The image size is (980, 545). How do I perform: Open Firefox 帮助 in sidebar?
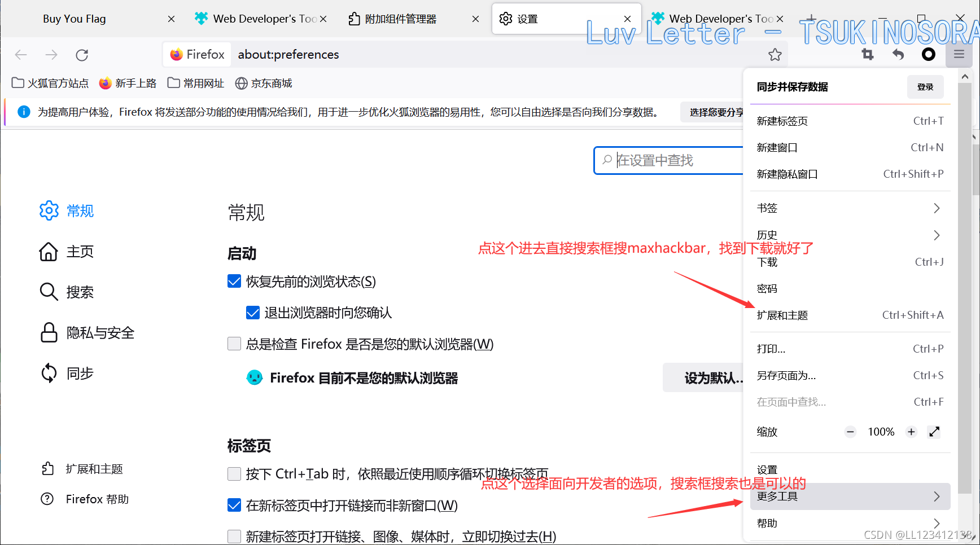85,499
